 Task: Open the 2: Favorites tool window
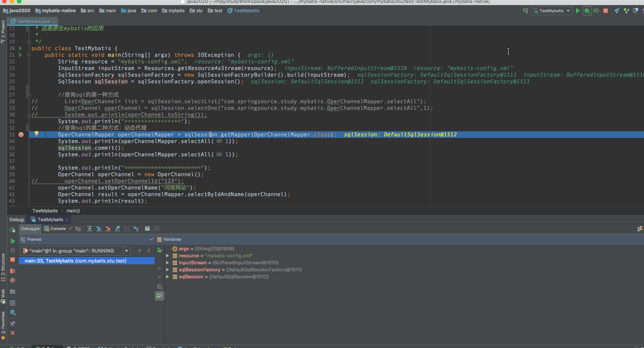point(3,325)
